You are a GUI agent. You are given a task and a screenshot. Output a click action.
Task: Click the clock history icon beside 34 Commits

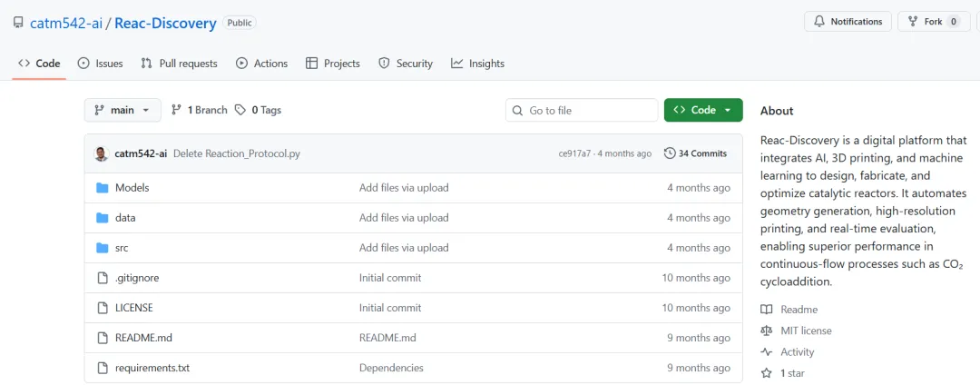670,153
